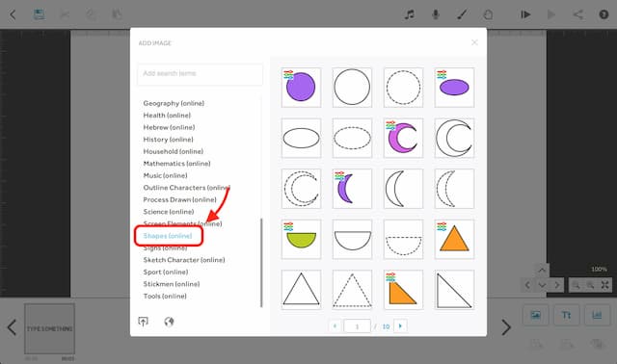
Task: Go to previous page of shapes
Action: 335,325
